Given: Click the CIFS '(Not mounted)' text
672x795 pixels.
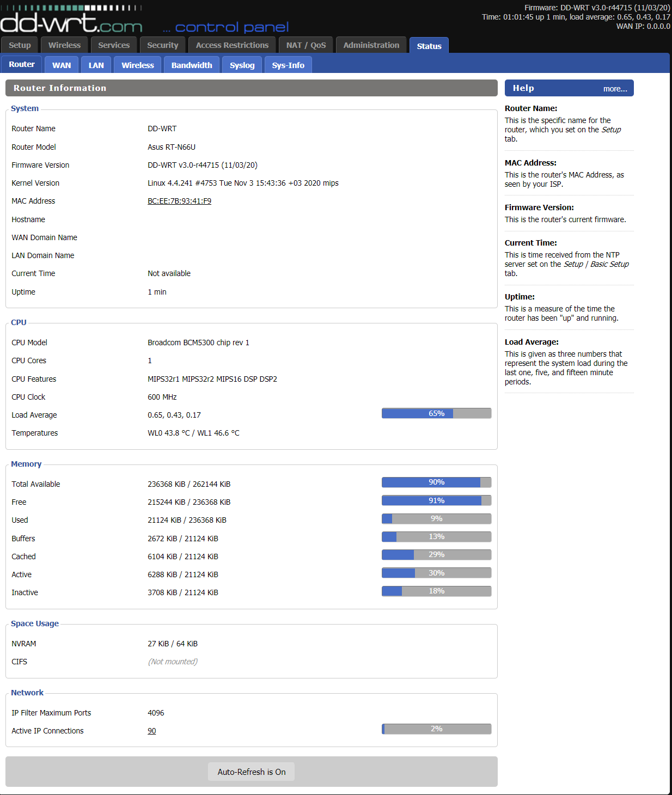Looking at the screenshot, I should pos(173,662).
